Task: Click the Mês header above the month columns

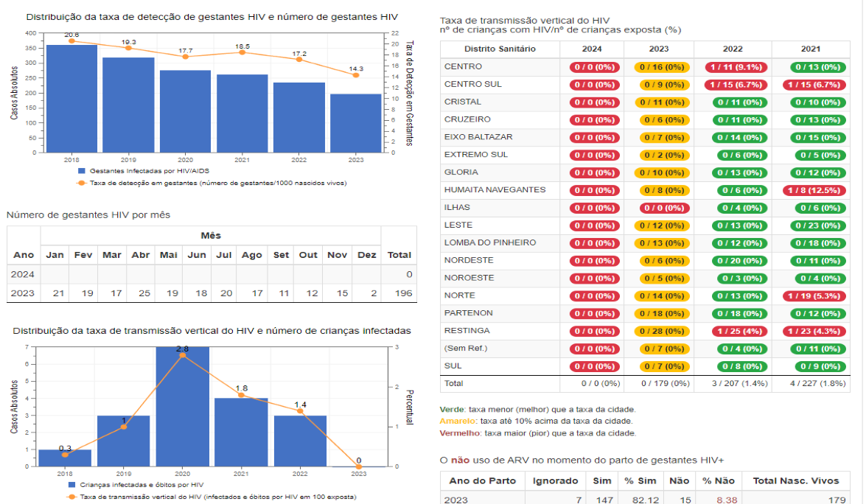Action: [211, 236]
